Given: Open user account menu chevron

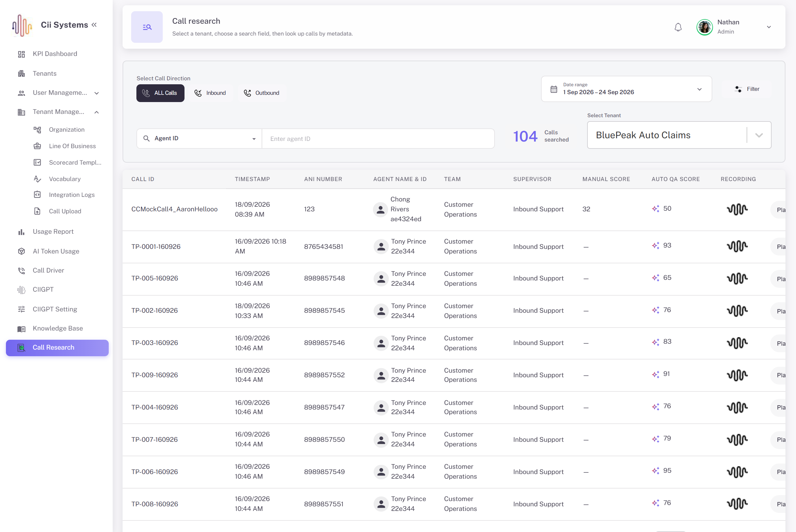Looking at the screenshot, I should [769, 27].
